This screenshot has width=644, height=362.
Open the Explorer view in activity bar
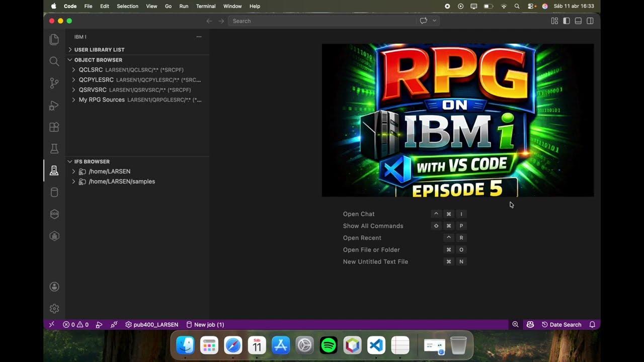[x=54, y=40]
